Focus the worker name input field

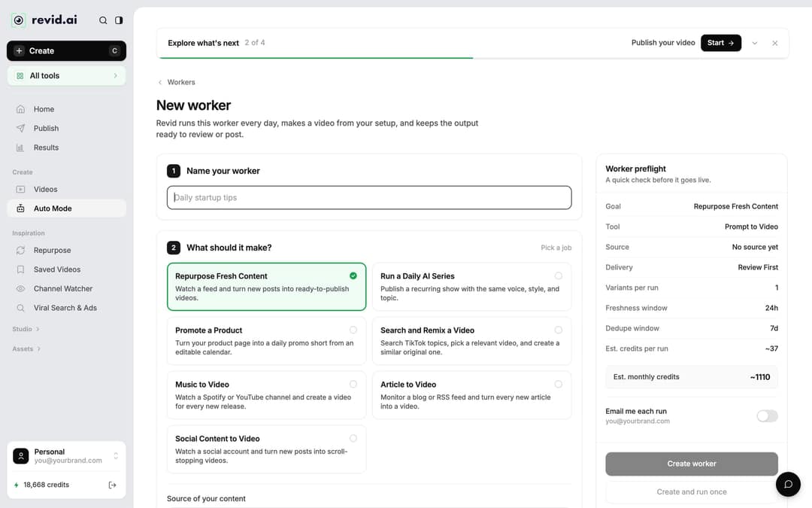pos(368,197)
